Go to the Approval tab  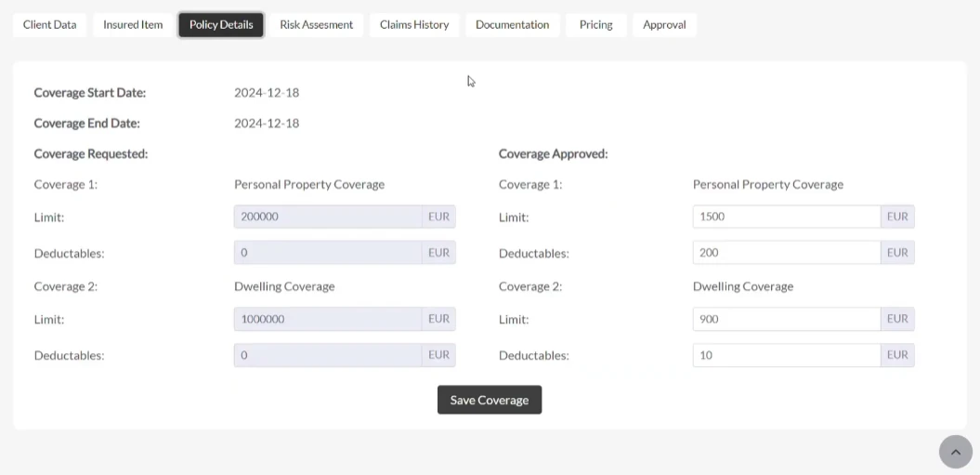[x=664, y=25]
